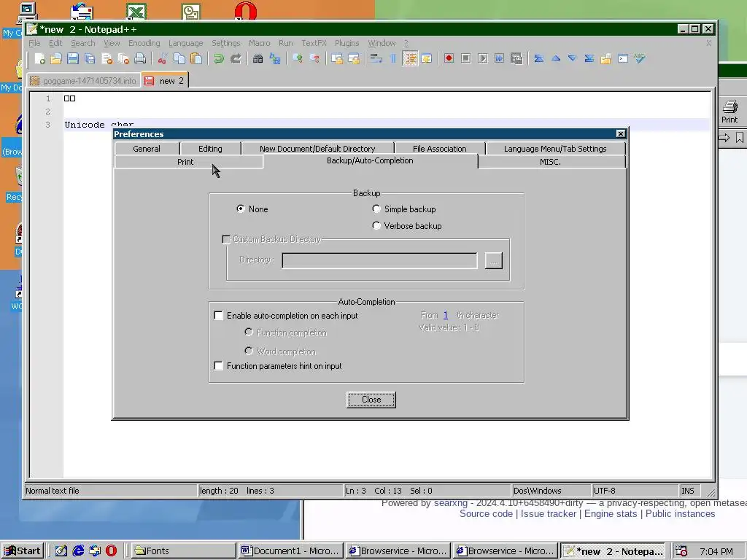
Task: Select the Verbose backup radio button
Action: 376,225
